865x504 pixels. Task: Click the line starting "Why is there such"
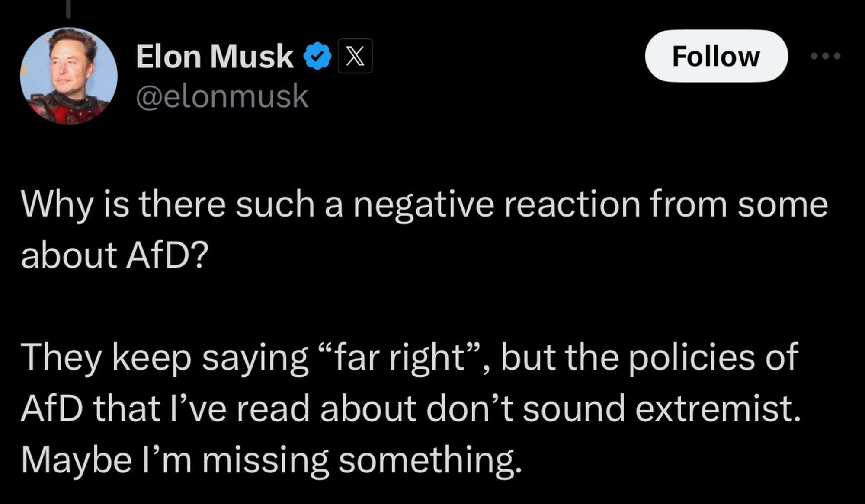click(x=424, y=204)
